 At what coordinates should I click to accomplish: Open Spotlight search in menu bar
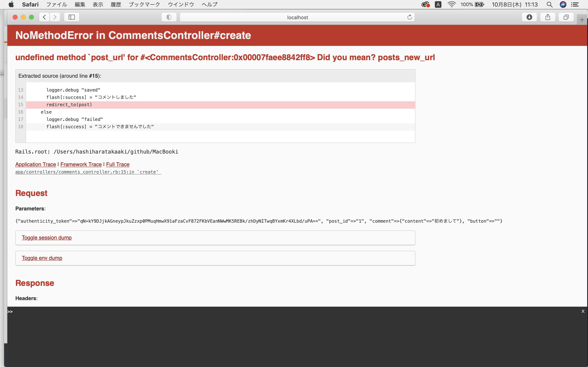point(549,4)
